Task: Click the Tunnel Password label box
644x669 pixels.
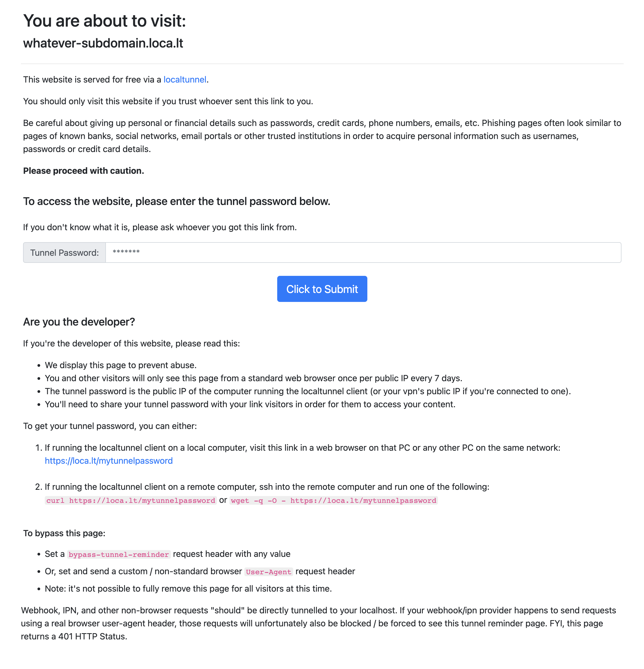Action: pyautogui.click(x=65, y=253)
